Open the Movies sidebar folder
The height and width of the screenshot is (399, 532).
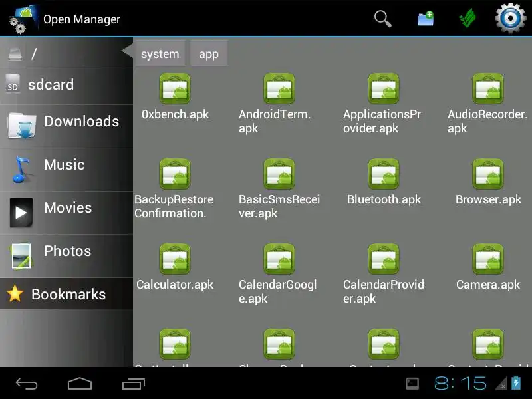click(x=66, y=213)
